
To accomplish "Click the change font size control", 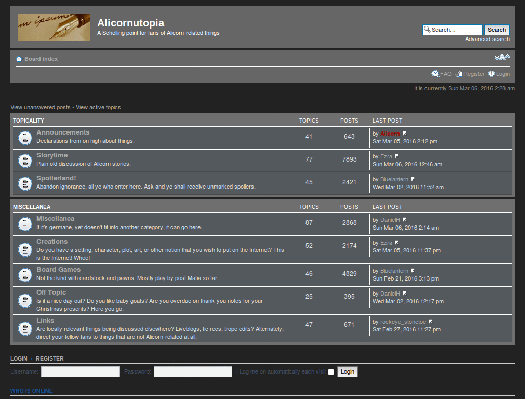I will [x=502, y=57].
